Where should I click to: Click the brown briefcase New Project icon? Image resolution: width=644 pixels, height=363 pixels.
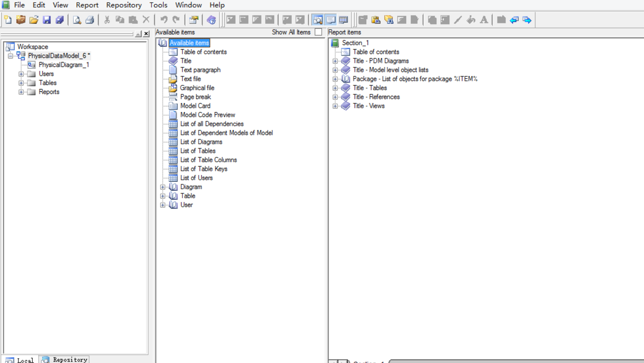21,20
